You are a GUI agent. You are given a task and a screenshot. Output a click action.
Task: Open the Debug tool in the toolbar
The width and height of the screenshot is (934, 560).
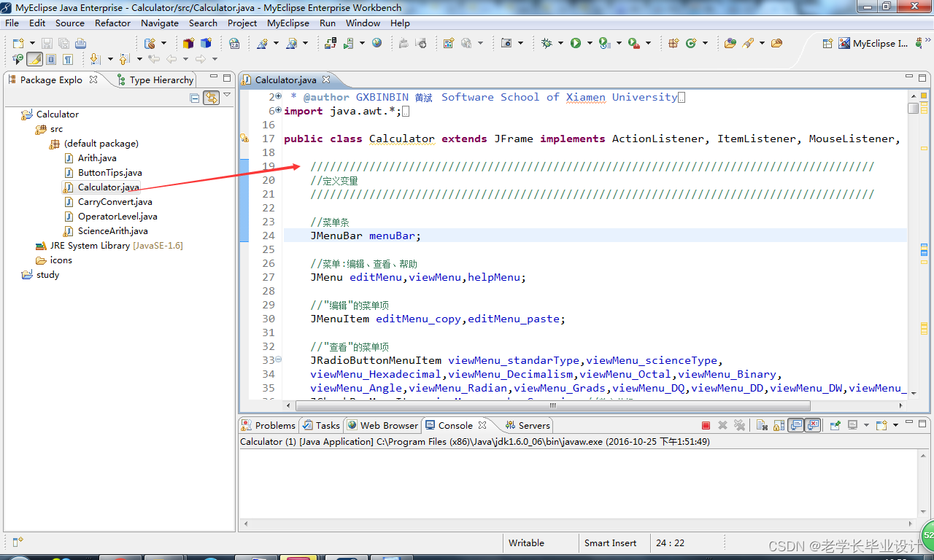coord(547,43)
